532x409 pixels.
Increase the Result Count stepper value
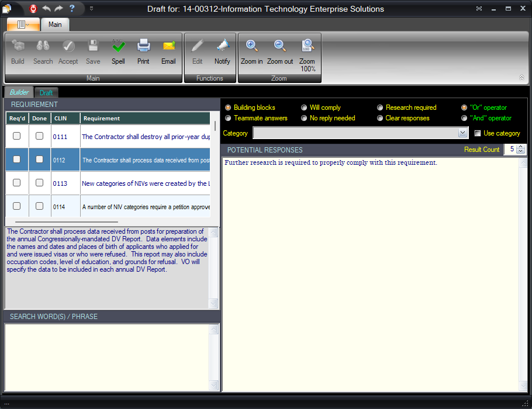(521, 147)
